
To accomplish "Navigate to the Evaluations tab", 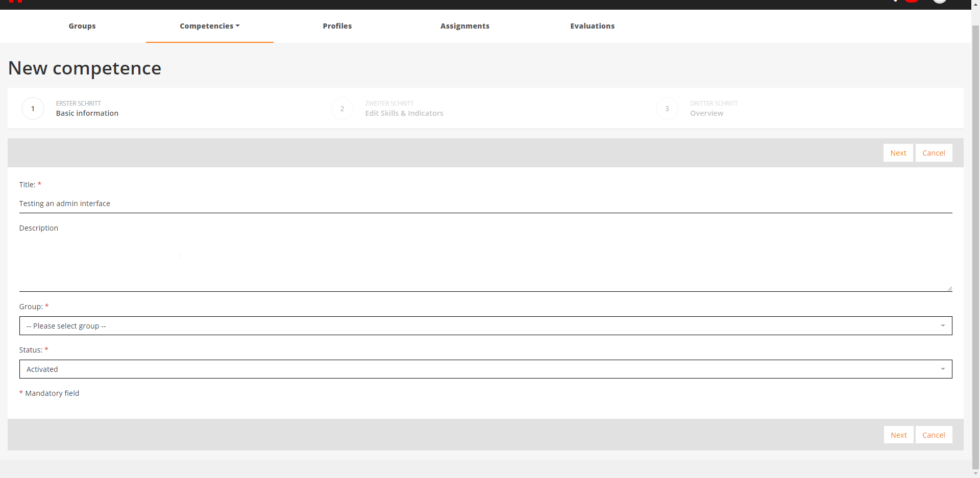I will [592, 26].
